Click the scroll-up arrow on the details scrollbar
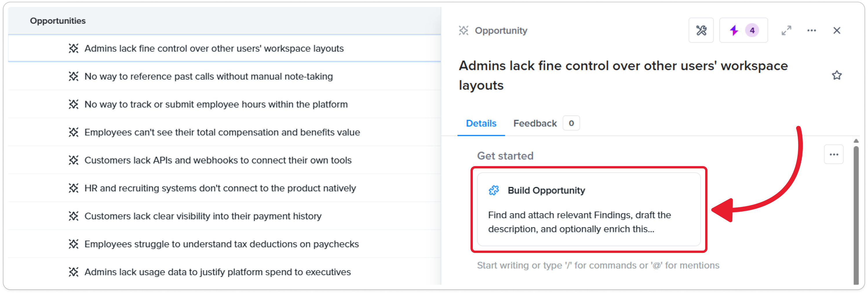Viewport: 868px width, 294px height. pos(856,141)
